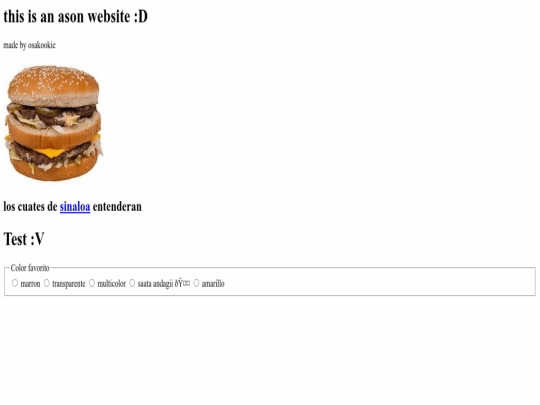Image resolution: width=540 pixels, height=405 pixels.
Task: Click the amarillo label text
Action: click(213, 284)
